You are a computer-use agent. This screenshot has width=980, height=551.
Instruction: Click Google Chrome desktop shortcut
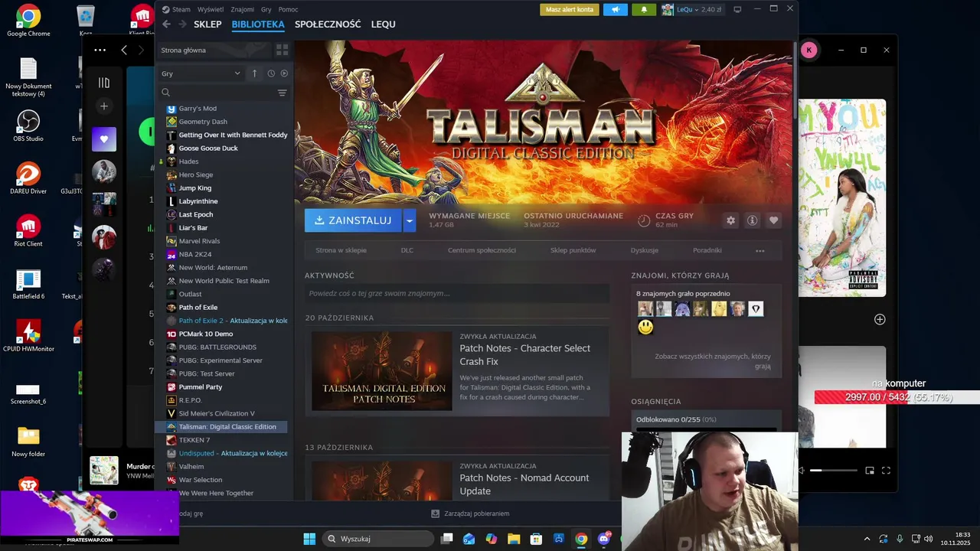(x=28, y=21)
